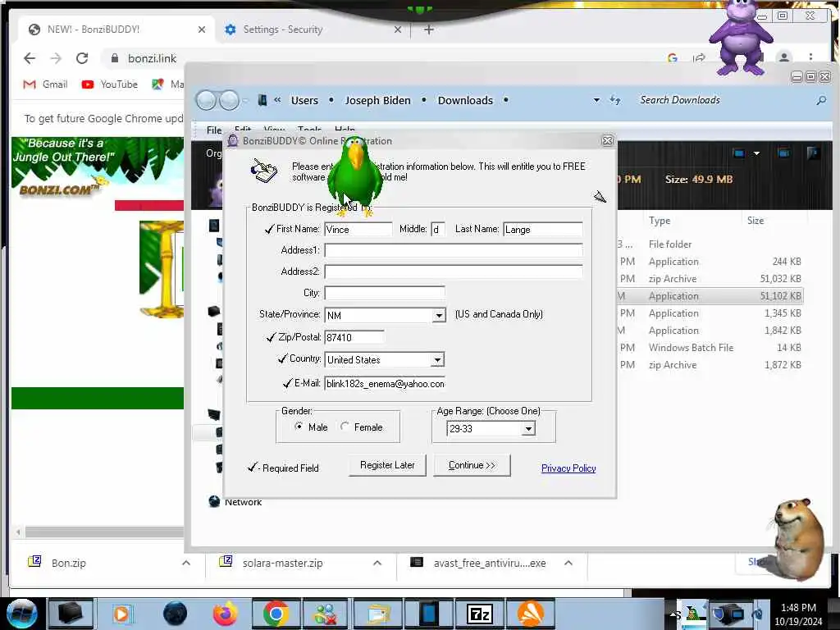This screenshot has height=630, width=840.
Task: Click the taskbar clock showing 1:48 PM
Action: (798, 614)
